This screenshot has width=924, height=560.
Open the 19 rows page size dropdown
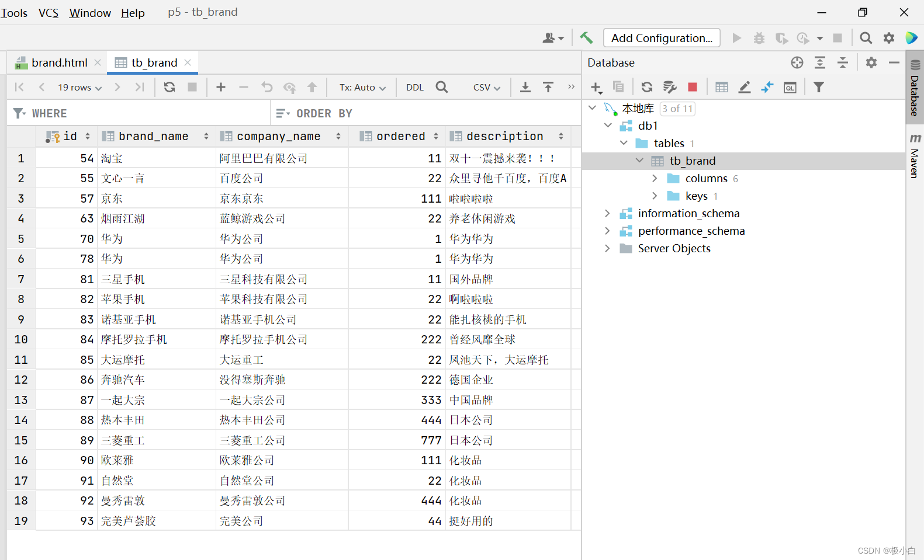point(80,87)
